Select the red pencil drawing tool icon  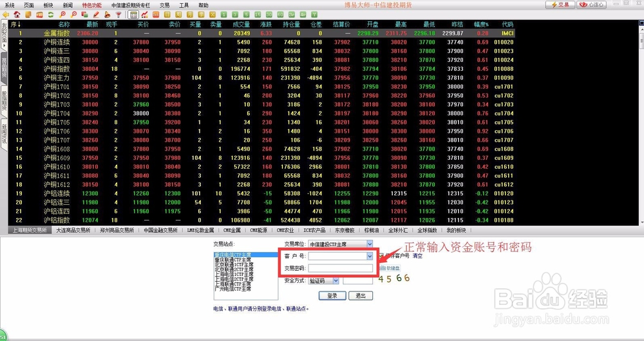point(96,15)
